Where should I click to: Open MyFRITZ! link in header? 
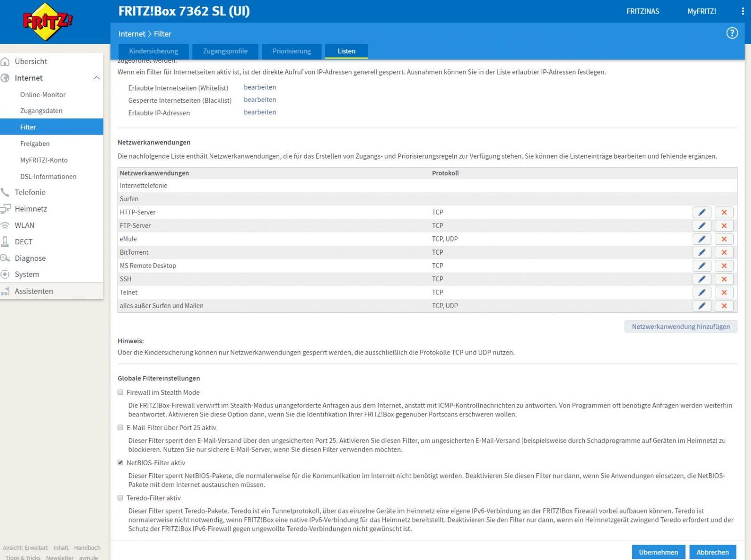(x=702, y=11)
